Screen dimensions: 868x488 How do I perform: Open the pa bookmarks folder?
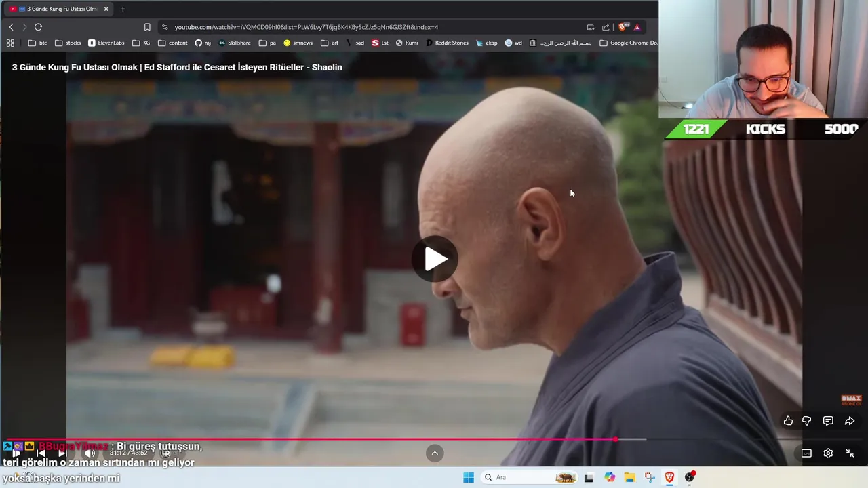(267, 43)
